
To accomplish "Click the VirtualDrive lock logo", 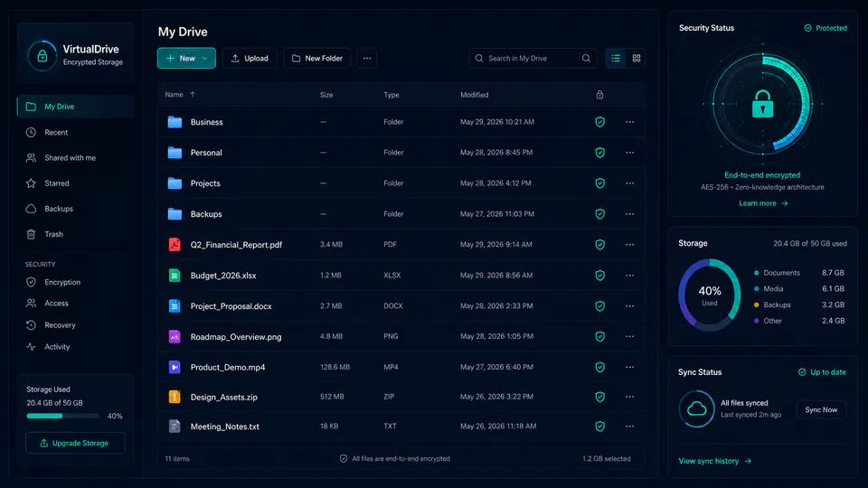I will 42,56.
